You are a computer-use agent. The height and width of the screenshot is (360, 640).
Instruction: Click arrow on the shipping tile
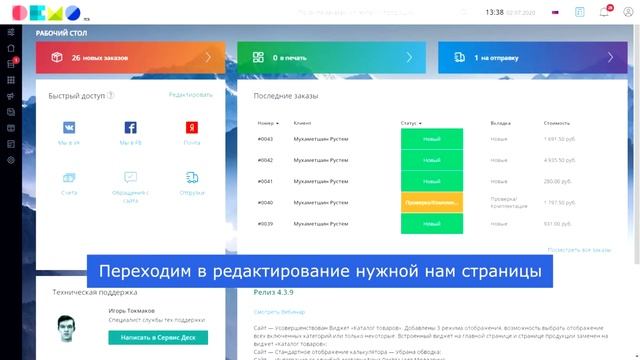[611, 57]
